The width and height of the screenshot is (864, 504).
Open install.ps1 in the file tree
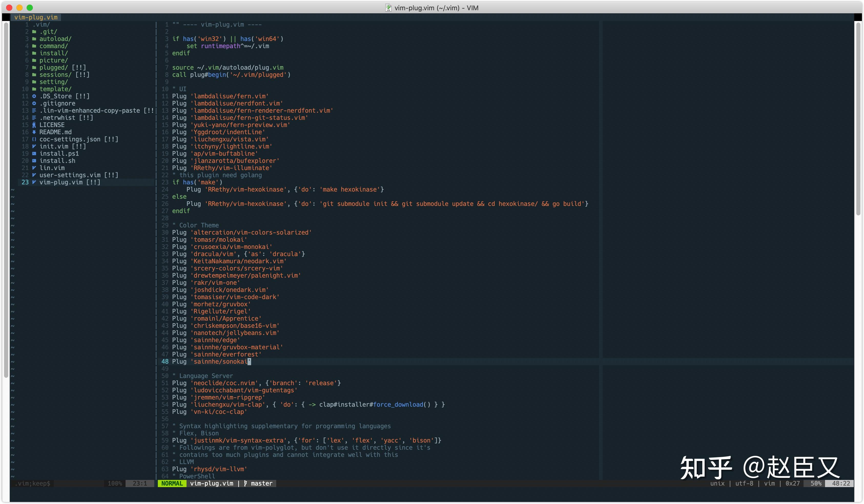[59, 153]
